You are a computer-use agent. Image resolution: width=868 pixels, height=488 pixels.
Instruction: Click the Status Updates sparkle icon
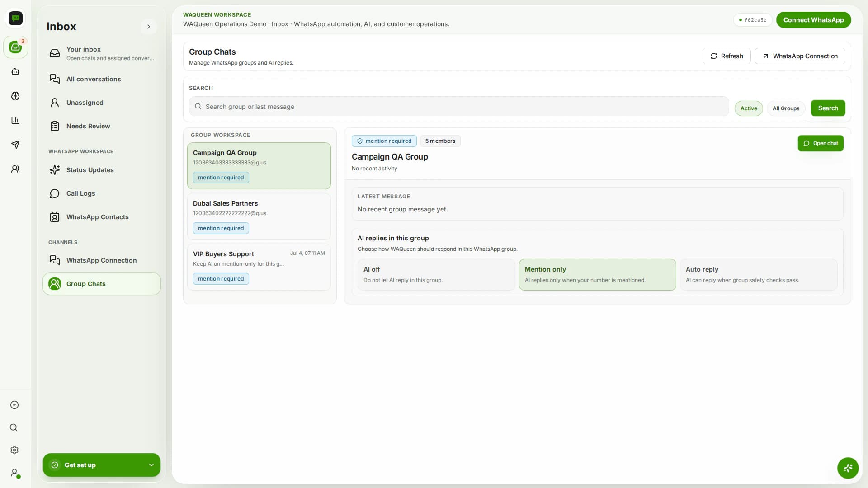(55, 170)
